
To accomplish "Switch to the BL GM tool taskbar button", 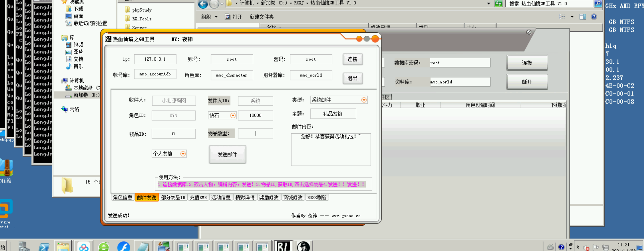I will tap(283, 246).
